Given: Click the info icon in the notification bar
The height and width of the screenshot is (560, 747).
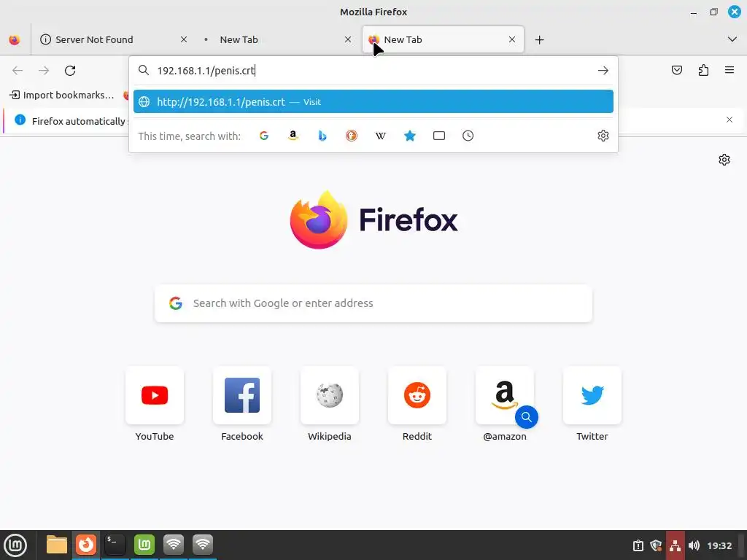Looking at the screenshot, I should 20,120.
